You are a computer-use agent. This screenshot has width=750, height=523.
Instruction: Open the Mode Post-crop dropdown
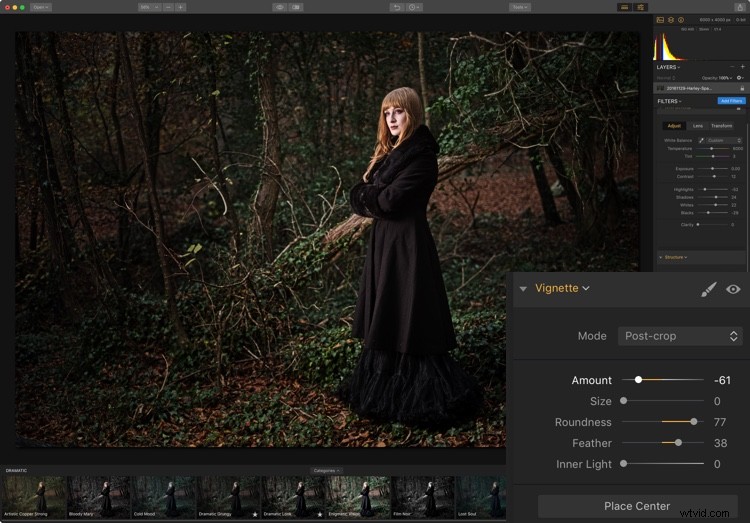(680, 336)
